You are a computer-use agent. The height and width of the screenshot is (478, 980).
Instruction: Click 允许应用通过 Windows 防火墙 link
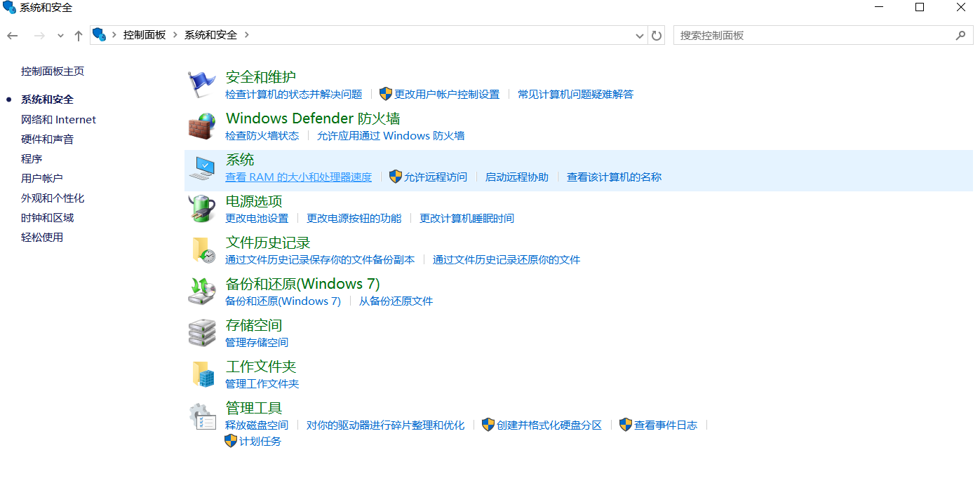coord(391,135)
